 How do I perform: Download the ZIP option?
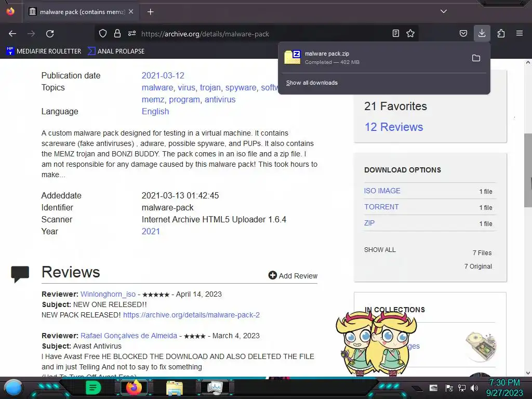(369, 223)
